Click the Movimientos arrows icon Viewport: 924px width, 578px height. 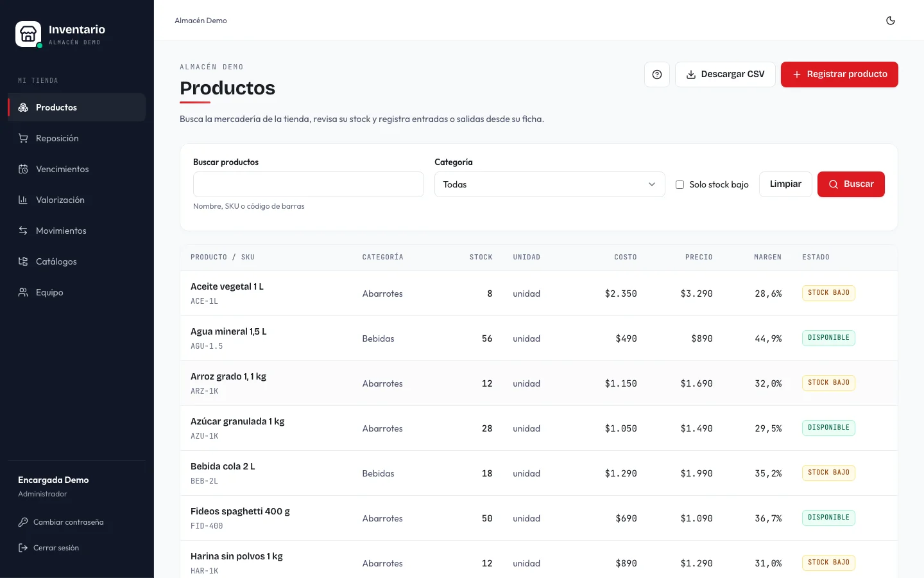click(x=23, y=231)
